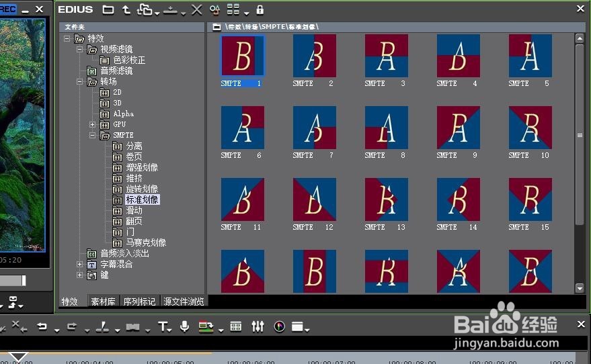Toggle the lock icon in the effects toolbar

(x=260, y=10)
